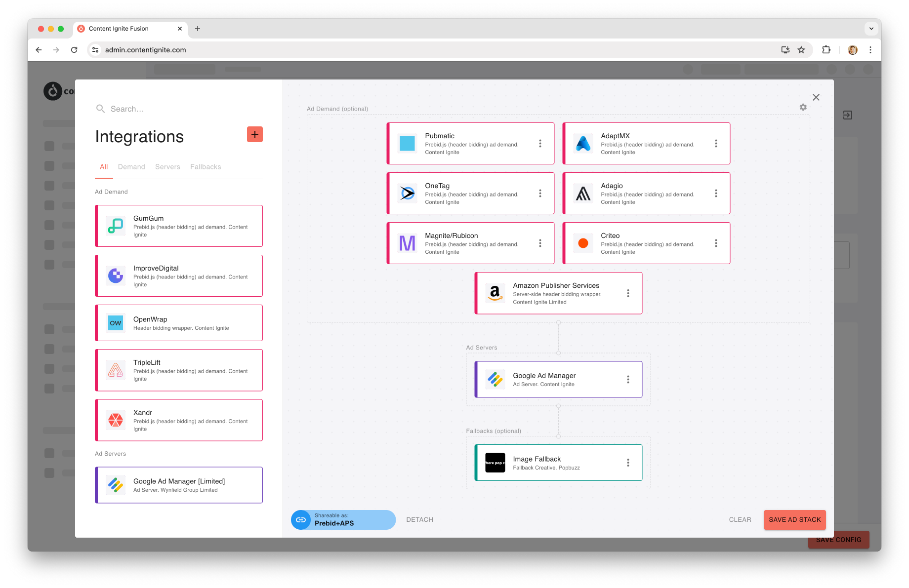Click the exit icon behind the dialog

point(848,115)
